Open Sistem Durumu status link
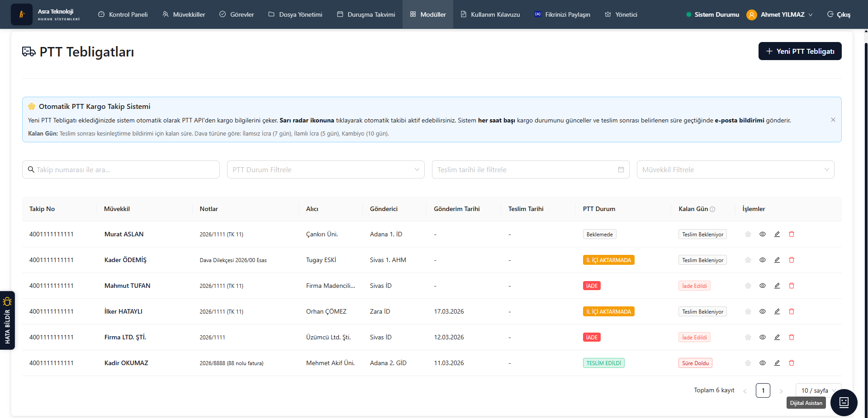Image resolution: width=868 pixels, height=418 pixels. [713, 14]
